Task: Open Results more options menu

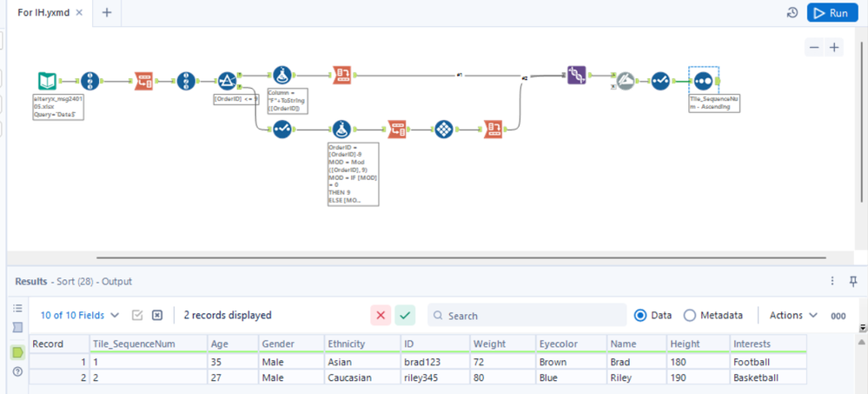Action: [x=832, y=282]
